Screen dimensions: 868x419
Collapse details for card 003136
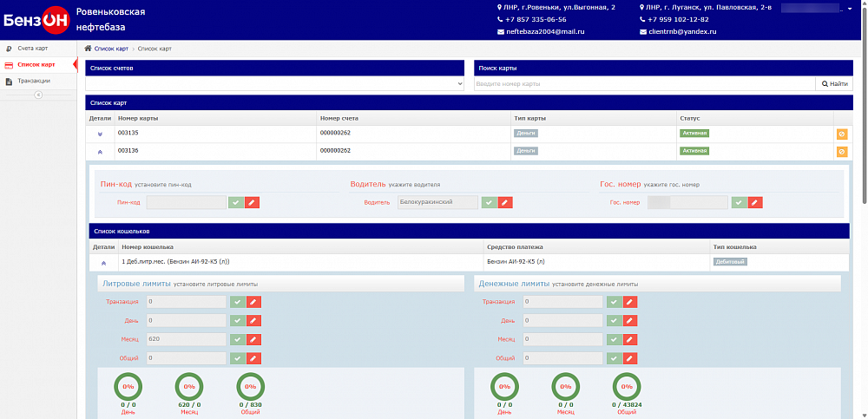pos(100,152)
